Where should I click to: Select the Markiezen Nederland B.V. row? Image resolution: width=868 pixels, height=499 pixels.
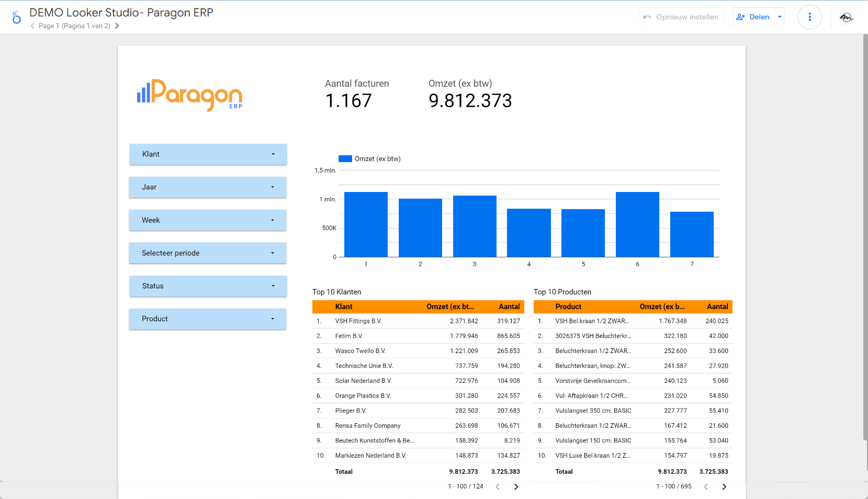418,456
